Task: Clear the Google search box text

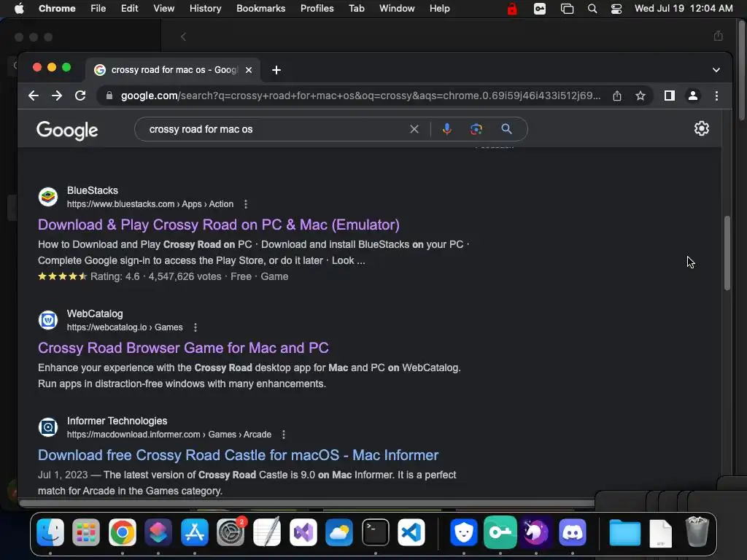Action: [414, 129]
